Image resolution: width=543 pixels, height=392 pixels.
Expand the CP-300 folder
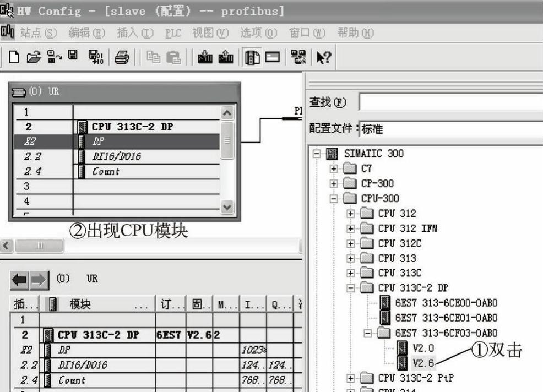[334, 183]
